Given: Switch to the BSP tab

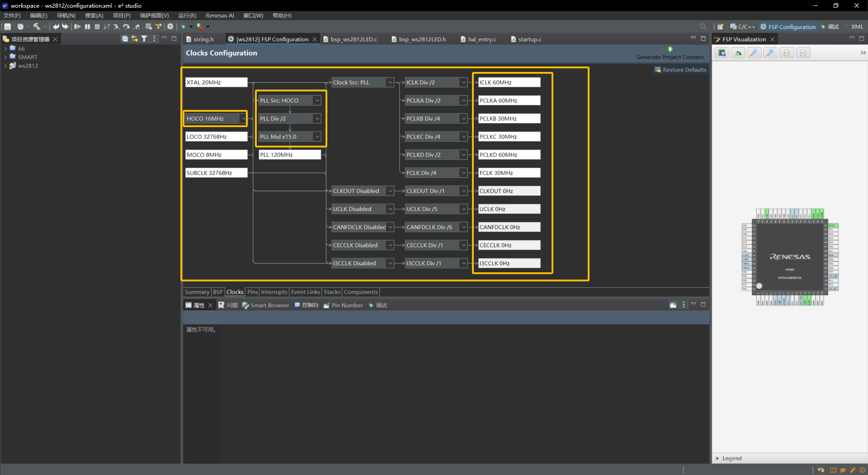Looking at the screenshot, I should click(x=218, y=292).
